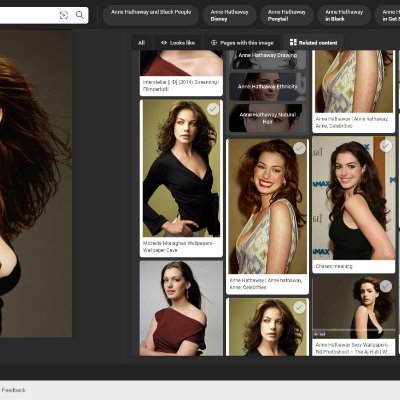
Task: Toggle the checkmark on the Sexy Wallpapers Hd Photoshoot card
Action: coord(385,286)
